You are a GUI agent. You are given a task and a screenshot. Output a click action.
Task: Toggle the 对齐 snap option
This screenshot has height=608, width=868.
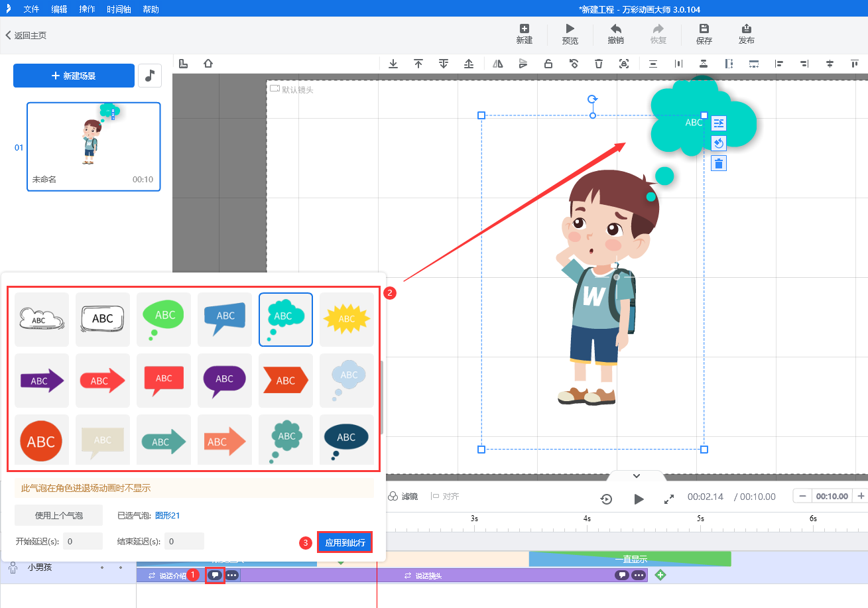tap(445, 496)
